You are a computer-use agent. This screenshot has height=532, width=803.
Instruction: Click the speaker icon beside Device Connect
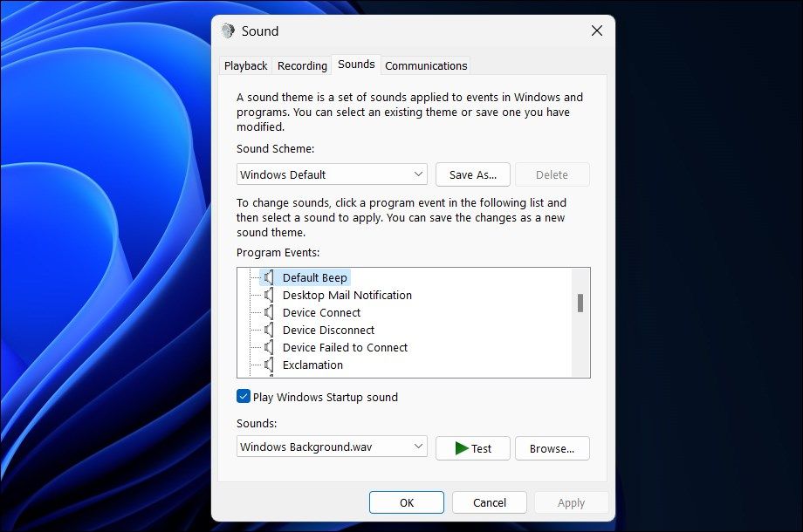(x=269, y=312)
